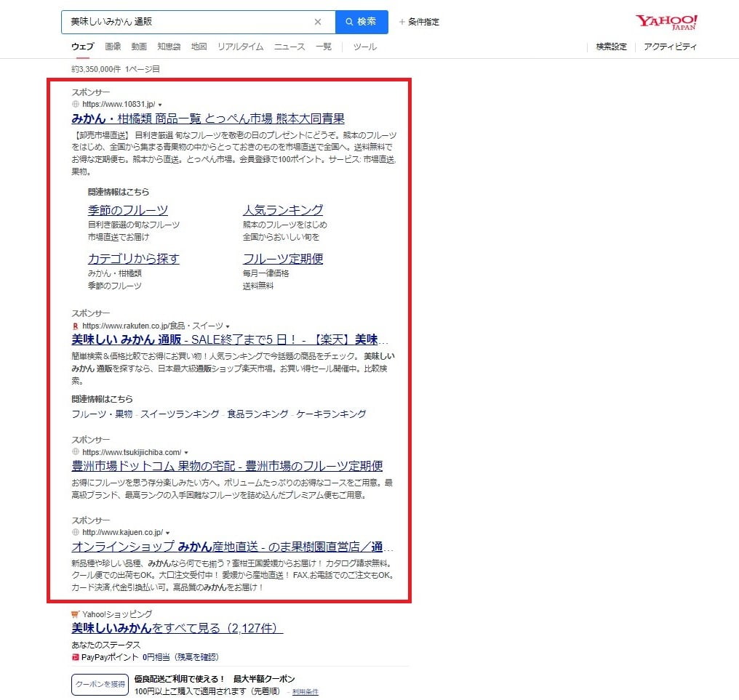Open みかん・柑橘類 商品一覧 とっぺん市場 link

click(x=208, y=118)
